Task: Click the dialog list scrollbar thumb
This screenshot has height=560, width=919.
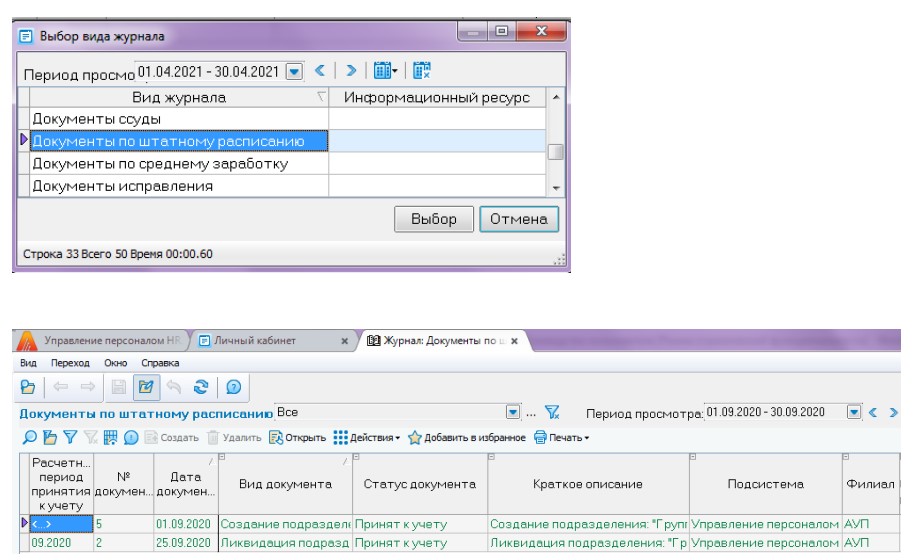Action: [556, 152]
